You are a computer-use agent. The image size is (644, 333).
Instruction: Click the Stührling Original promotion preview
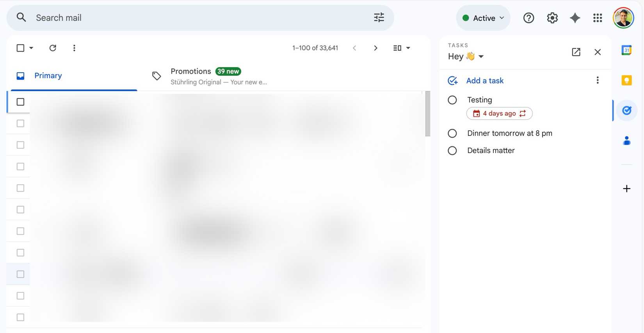point(219,82)
